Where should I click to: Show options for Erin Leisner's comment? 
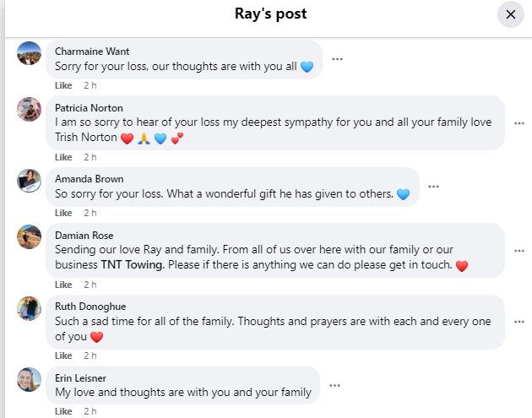pos(335,386)
